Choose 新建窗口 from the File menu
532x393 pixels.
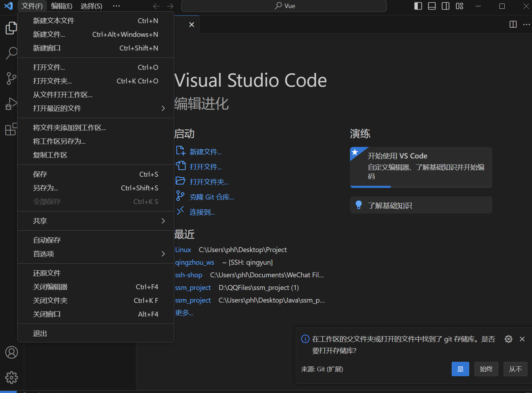(96, 48)
